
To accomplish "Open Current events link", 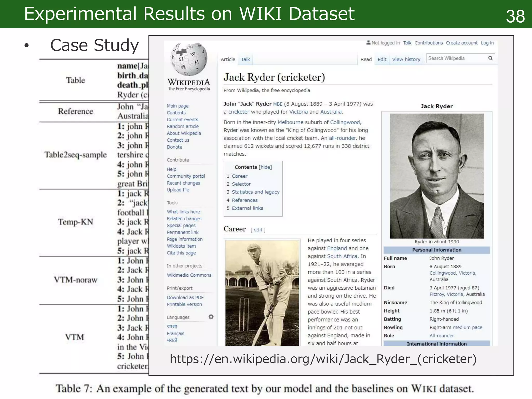I will click(182, 119).
